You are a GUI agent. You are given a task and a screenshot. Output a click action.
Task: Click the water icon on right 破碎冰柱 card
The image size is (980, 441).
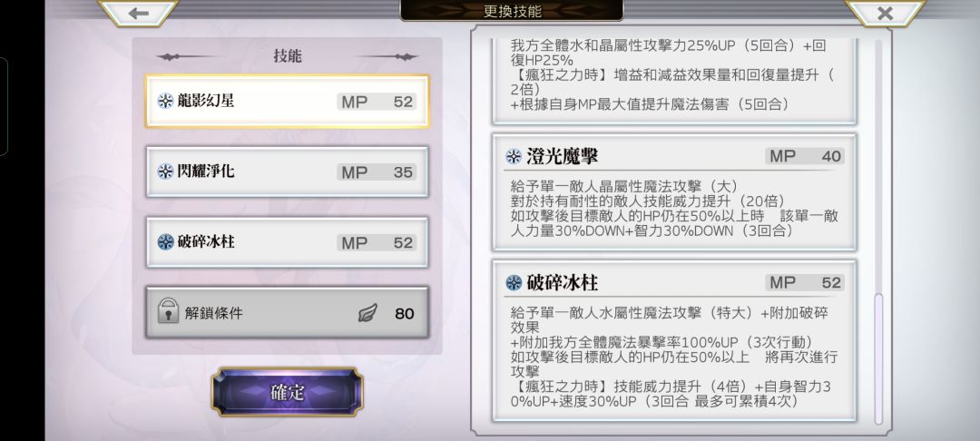click(x=514, y=283)
